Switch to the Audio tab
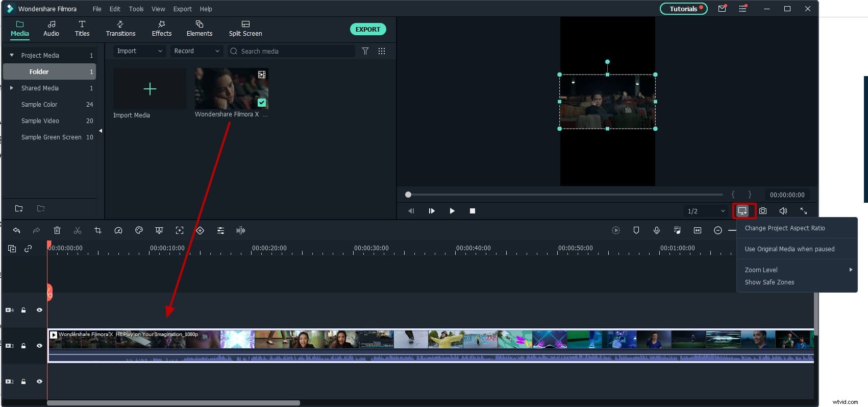The height and width of the screenshot is (407, 868). (51, 29)
